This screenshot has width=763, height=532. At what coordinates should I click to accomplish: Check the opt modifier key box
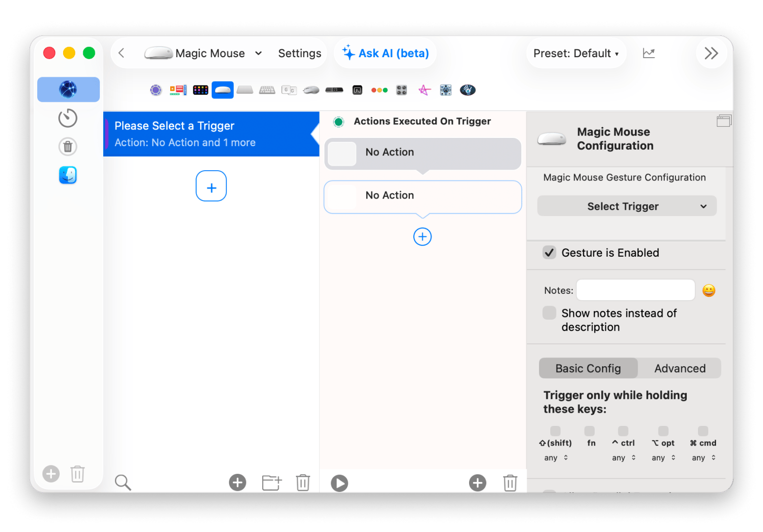663,431
